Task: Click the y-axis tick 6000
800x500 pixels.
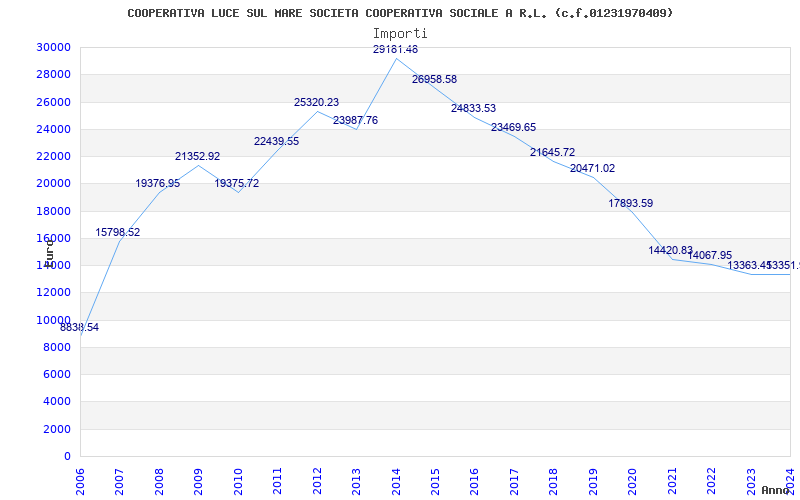Action: click(56, 374)
